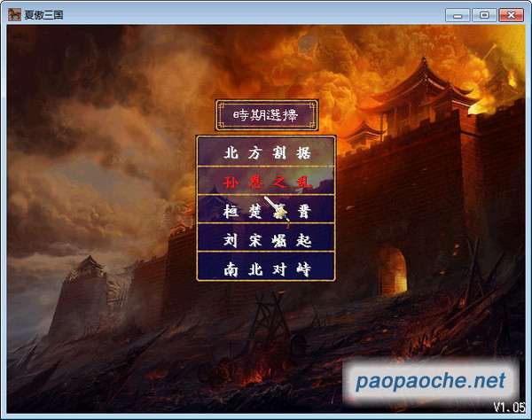Click the V1.05 version label
The width and height of the screenshot is (532, 420).
(509, 407)
